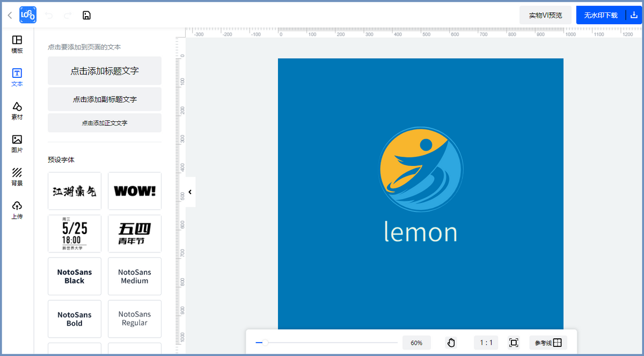Open the 上传 upload tab
The image size is (644, 356).
point(17,210)
